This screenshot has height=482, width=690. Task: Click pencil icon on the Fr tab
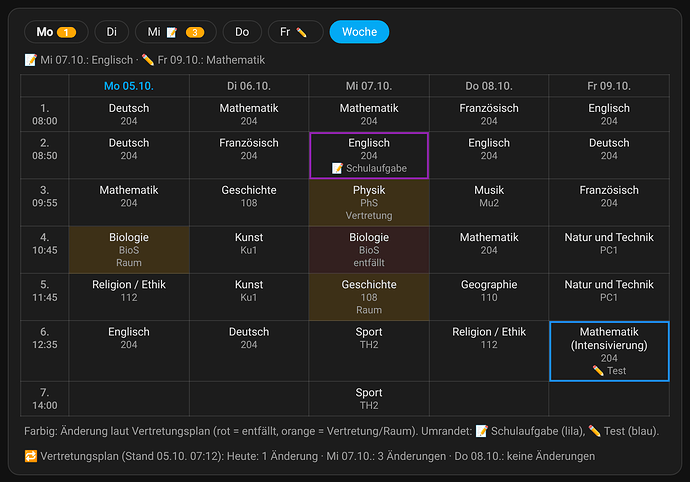pyautogui.click(x=301, y=33)
